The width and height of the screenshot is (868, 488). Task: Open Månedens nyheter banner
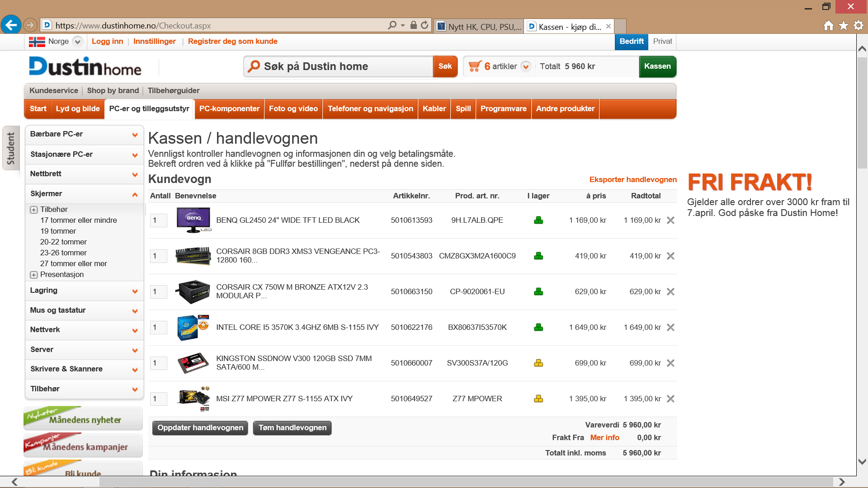83,418
